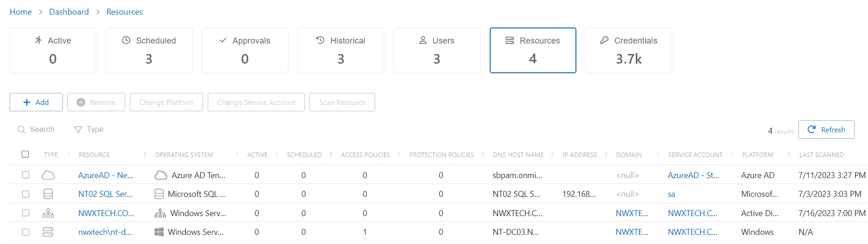
Task: Click the funnel Type filter icon
Action: pyautogui.click(x=78, y=130)
